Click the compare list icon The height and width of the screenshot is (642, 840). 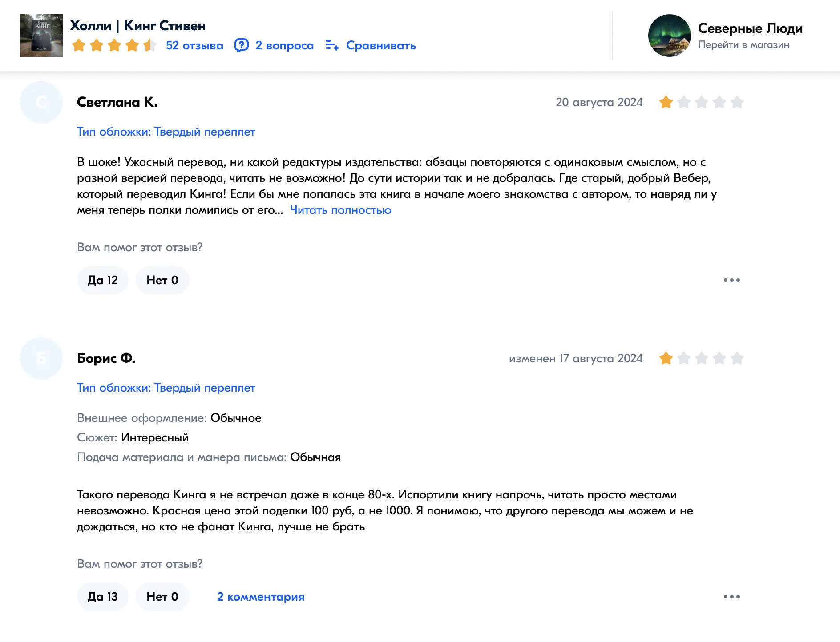pyautogui.click(x=332, y=45)
